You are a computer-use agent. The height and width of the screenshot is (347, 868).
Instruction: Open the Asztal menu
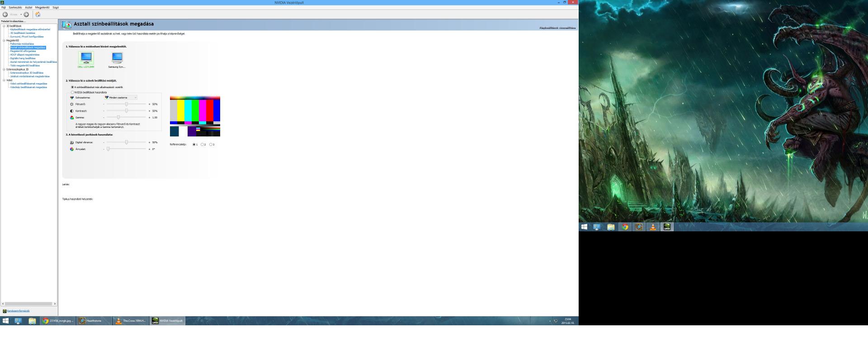28,7
